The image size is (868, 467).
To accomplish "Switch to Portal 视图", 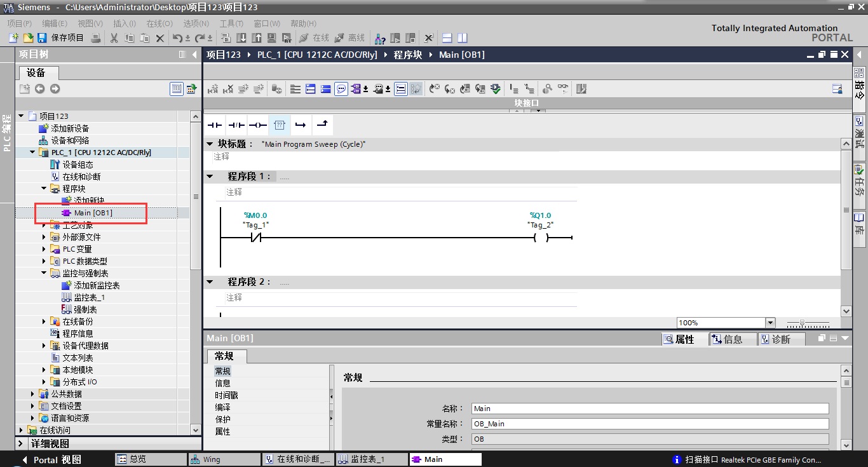I will coord(52,460).
